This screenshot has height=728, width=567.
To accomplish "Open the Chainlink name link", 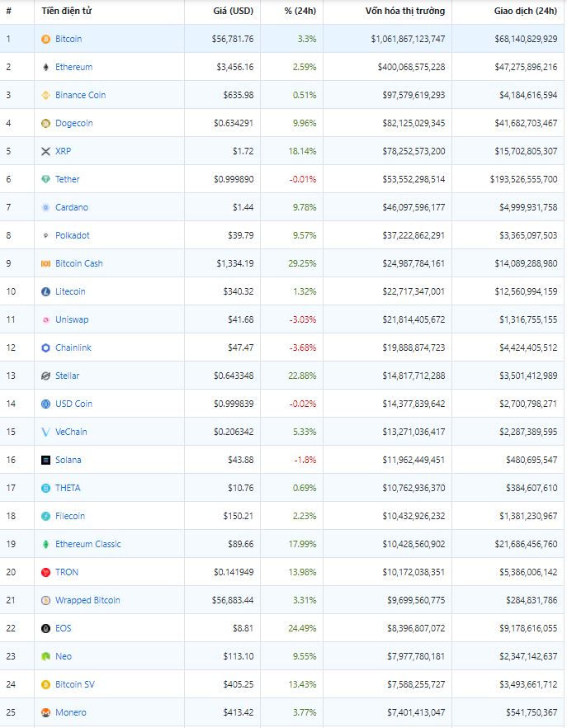I will [x=73, y=347].
